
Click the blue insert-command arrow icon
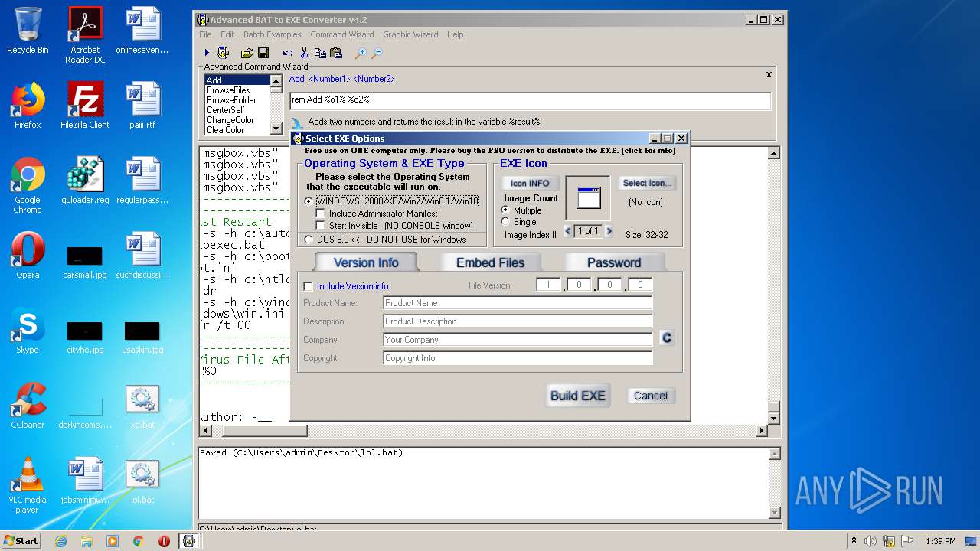(x=297, y=122)
